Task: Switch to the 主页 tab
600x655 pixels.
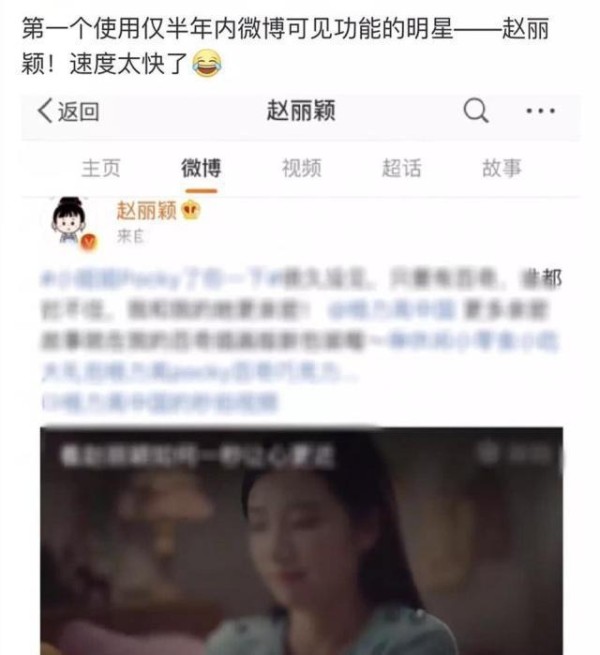Action: pyautogui.click(x=101, y=168)
